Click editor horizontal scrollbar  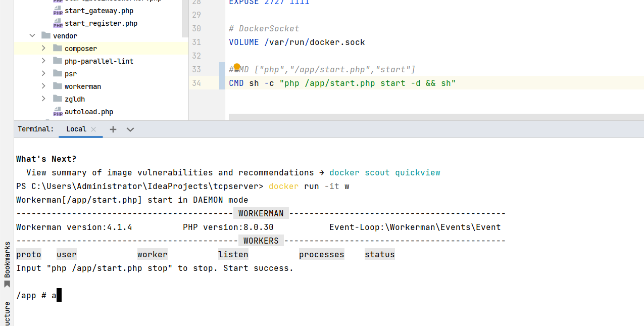[x=436, y=117]
